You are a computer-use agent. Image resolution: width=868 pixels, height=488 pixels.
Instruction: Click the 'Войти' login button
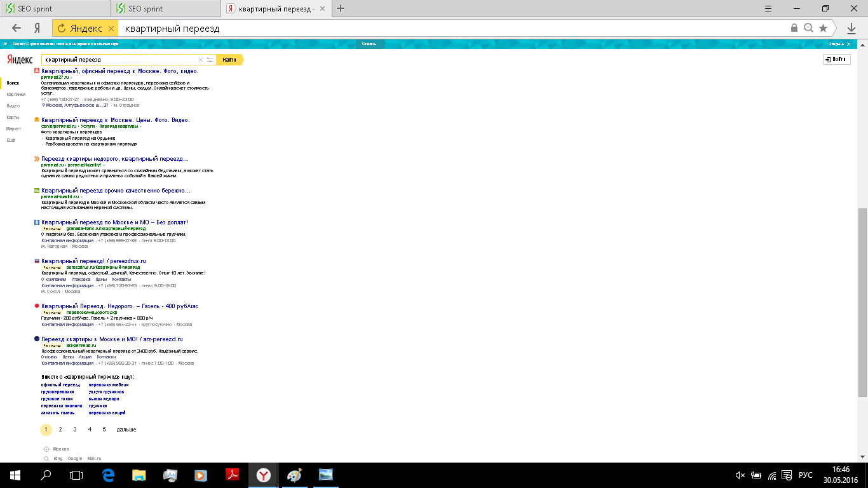[x=836, y=59]
